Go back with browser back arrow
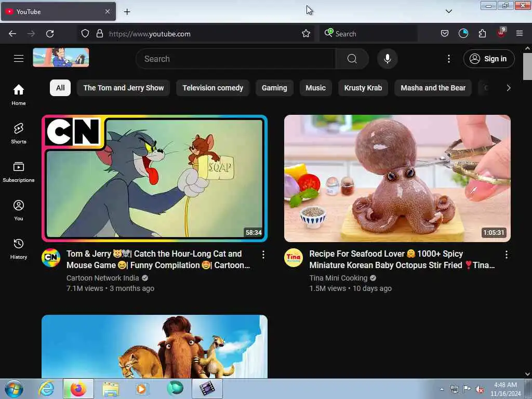532x399 pixels. [x=12, y=34]
